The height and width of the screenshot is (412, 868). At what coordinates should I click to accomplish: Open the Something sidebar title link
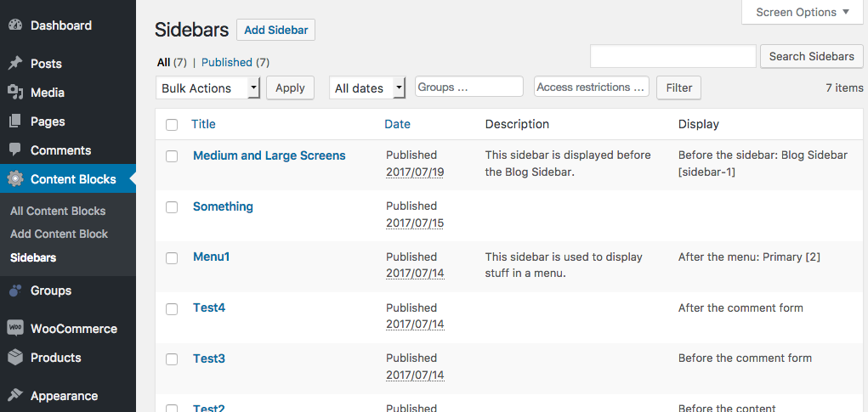[223, 206]
